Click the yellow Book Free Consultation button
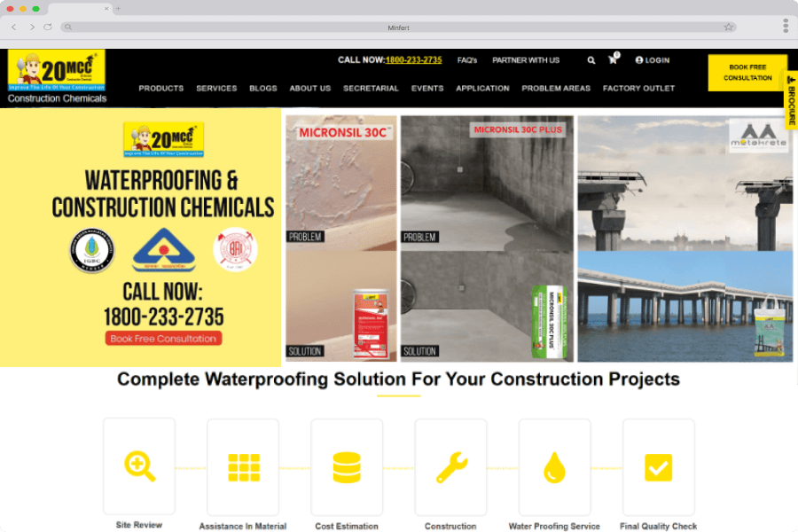798x532 pixels. 747,73
